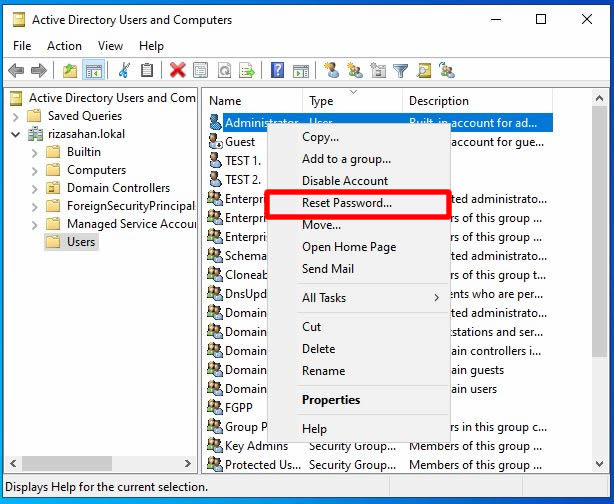Click the Export List toolbar icon
614x504 pixels.
(x=247, y=71)
